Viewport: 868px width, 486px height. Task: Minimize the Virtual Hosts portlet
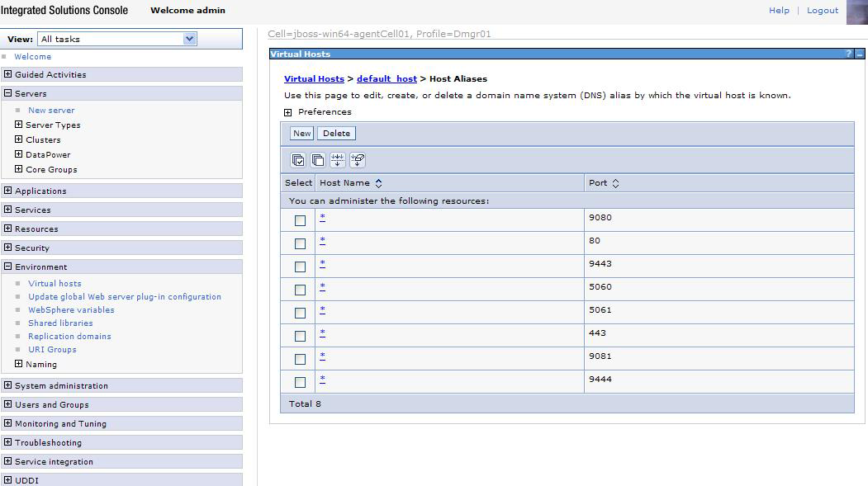click(860, 54)
